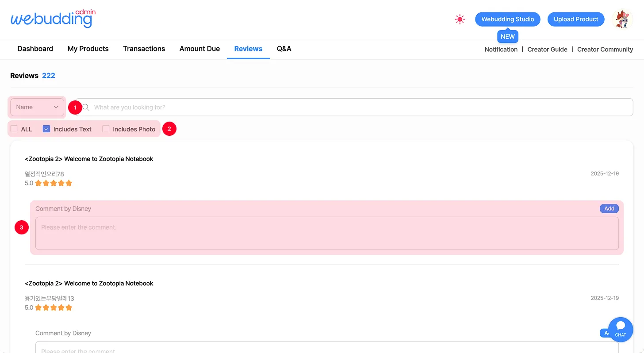Click reviewer name 용기있는무당벌레13
Screen dimensions: 644x353
click(49, 298)
